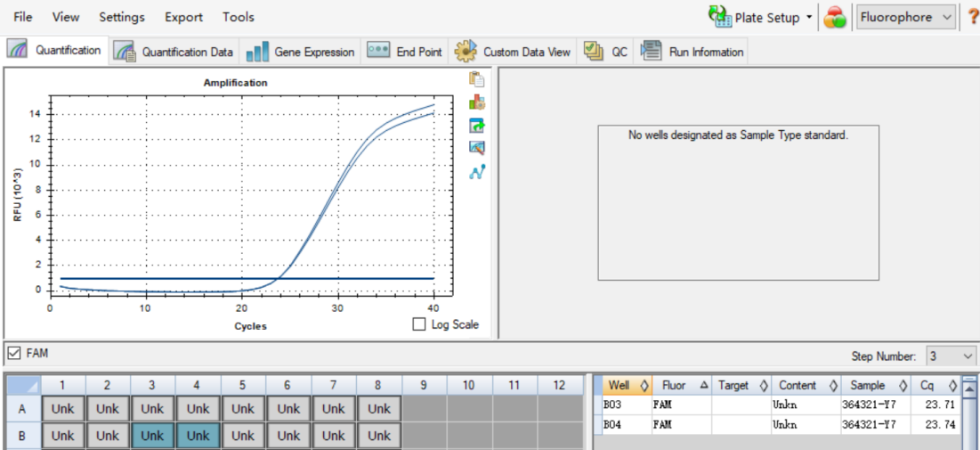980x450 pixels.
Task: Select well A5 Unk in plate
Action: click(x=242, y=409)
